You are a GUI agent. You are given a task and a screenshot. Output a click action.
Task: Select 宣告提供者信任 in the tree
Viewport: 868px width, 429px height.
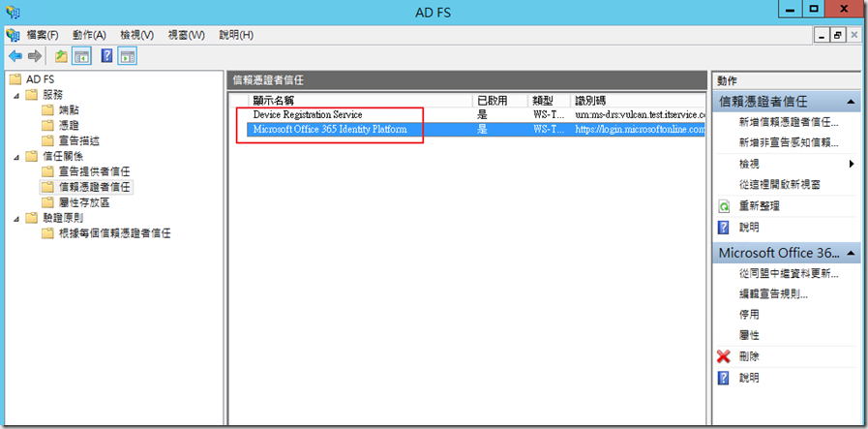click(x=94, y=171)
